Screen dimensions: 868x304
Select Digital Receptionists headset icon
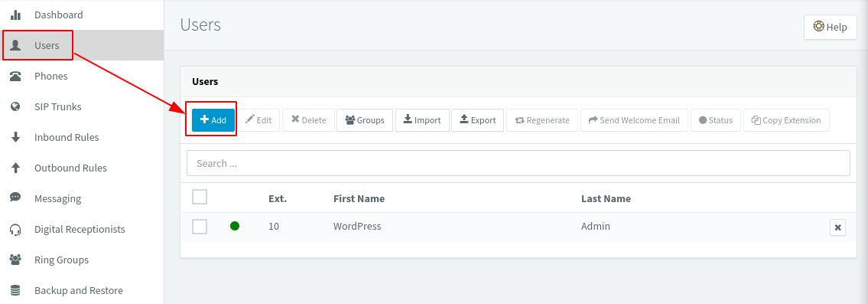pyautogui.click(x=15, y=229)
